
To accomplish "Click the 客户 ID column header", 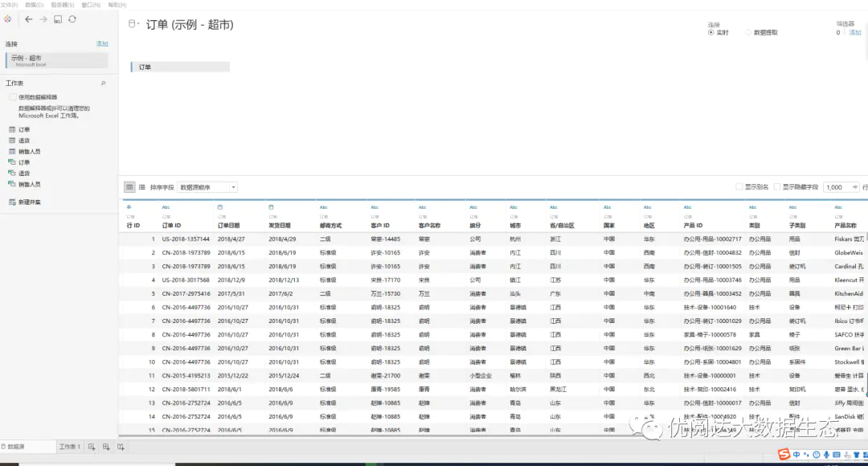I will pyautogui.click(x=380, y=225).
